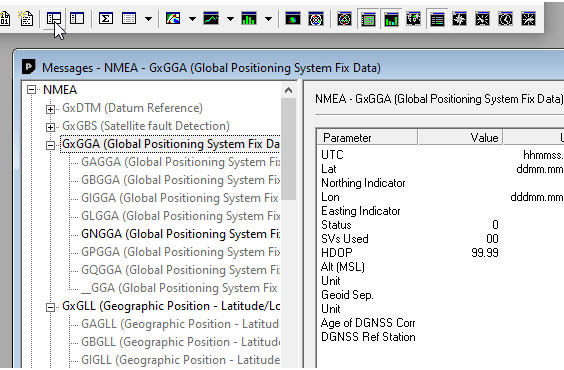Expand the GxDTM Datum Reference node
This screenshot has width=564, height=370.
50,109
